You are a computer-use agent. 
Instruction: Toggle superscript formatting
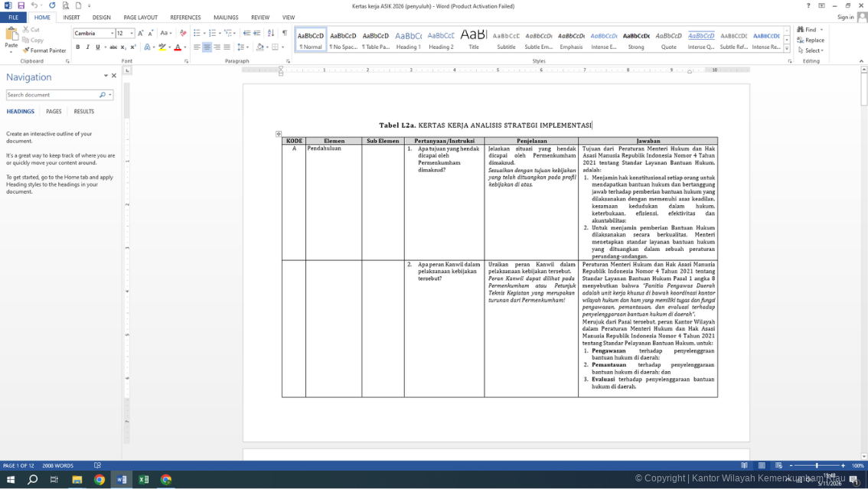pyautogui.click(x=133, y=47)
